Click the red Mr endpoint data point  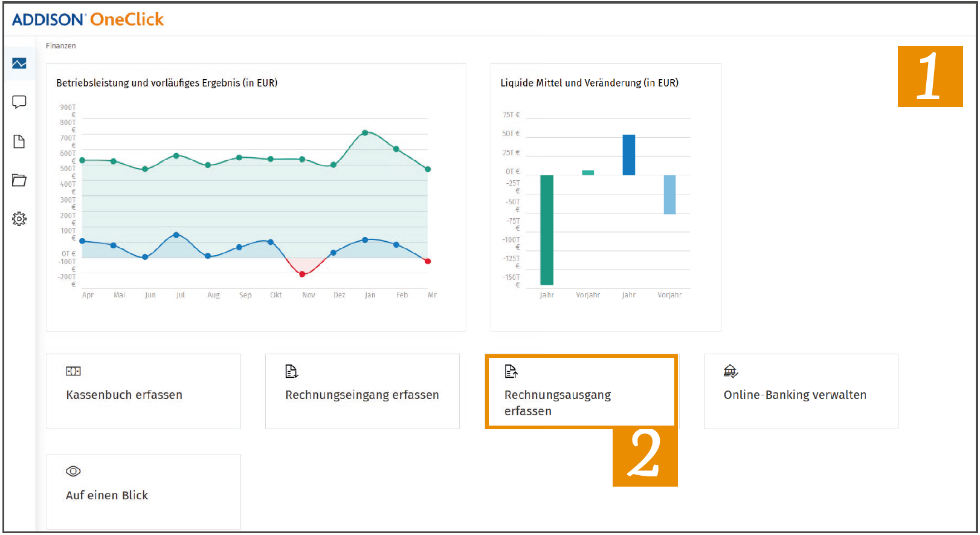(428, 261)
